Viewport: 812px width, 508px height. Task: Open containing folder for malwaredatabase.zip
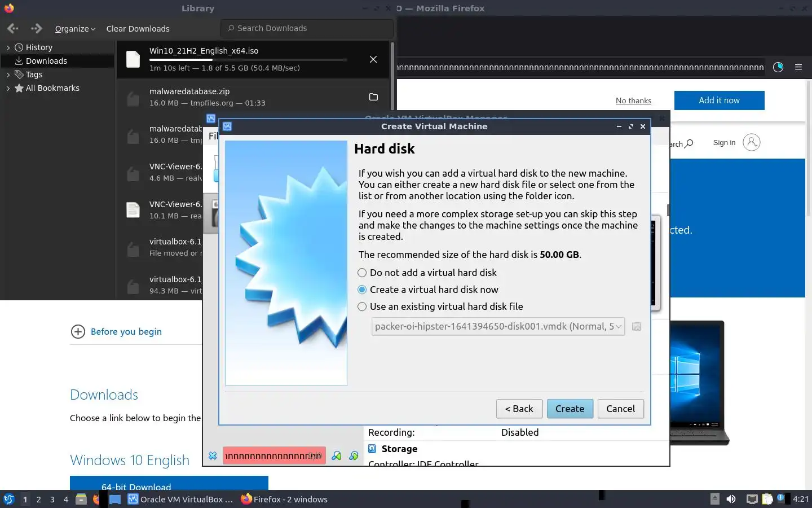pyautogui.click(x=373, y=97)
